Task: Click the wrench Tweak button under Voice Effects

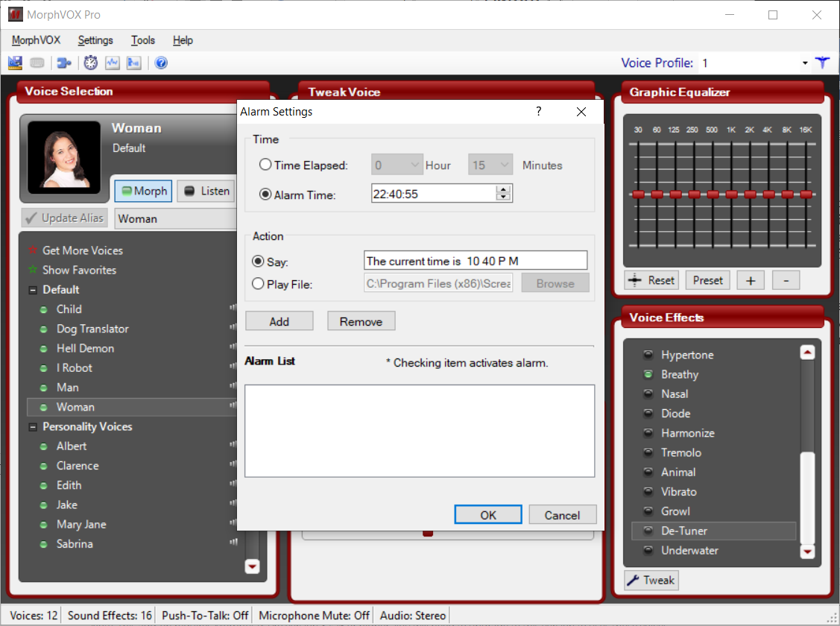Action: pyautogui.click(x=651, y=581)
